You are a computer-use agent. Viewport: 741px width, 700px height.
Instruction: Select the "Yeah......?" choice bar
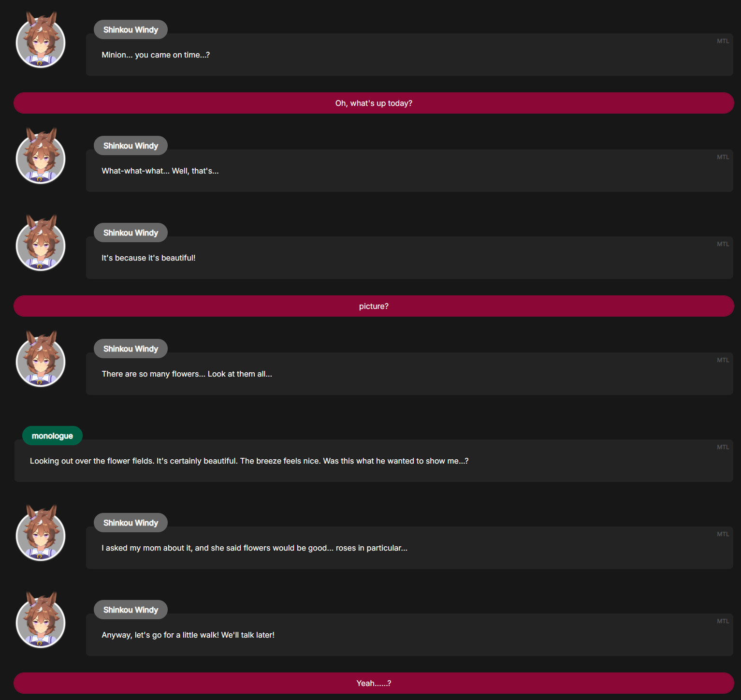pyautogui.click(x=374, y=683)
